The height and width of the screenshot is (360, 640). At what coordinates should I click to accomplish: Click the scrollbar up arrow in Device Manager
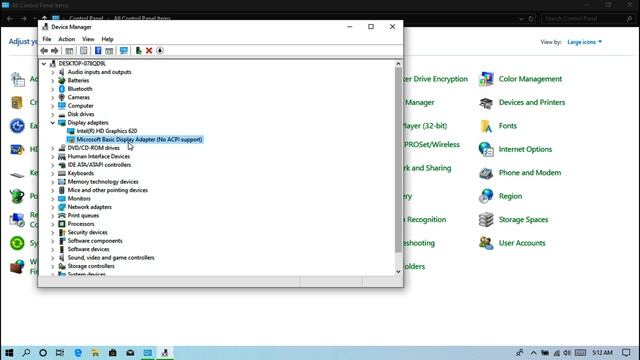[398, 64]
